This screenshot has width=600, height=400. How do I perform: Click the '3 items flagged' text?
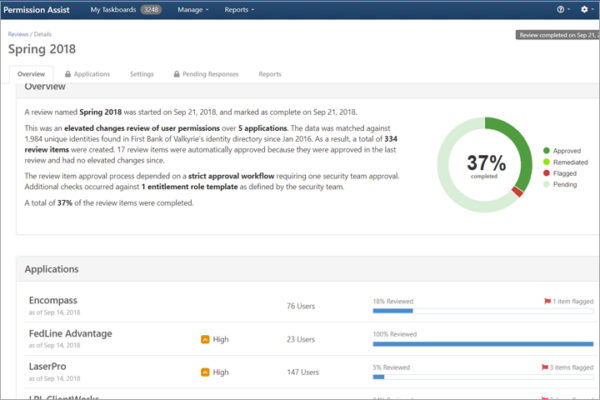coord(572,367)
